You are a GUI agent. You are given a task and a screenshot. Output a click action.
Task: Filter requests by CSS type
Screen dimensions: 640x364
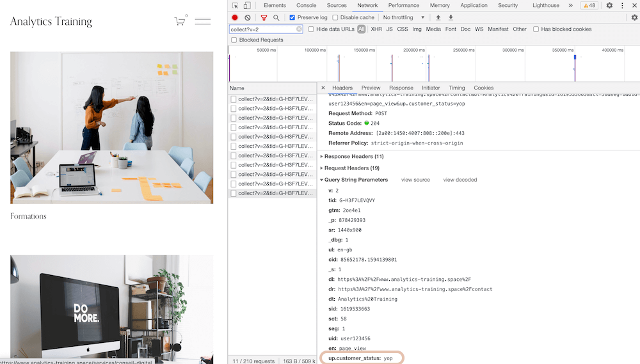(x=403, y=29)
